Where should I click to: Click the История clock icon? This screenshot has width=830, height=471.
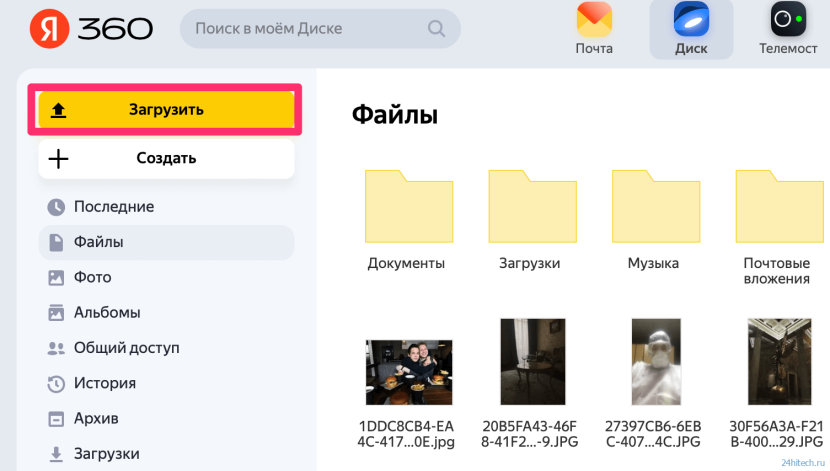(x=56, y=383)
